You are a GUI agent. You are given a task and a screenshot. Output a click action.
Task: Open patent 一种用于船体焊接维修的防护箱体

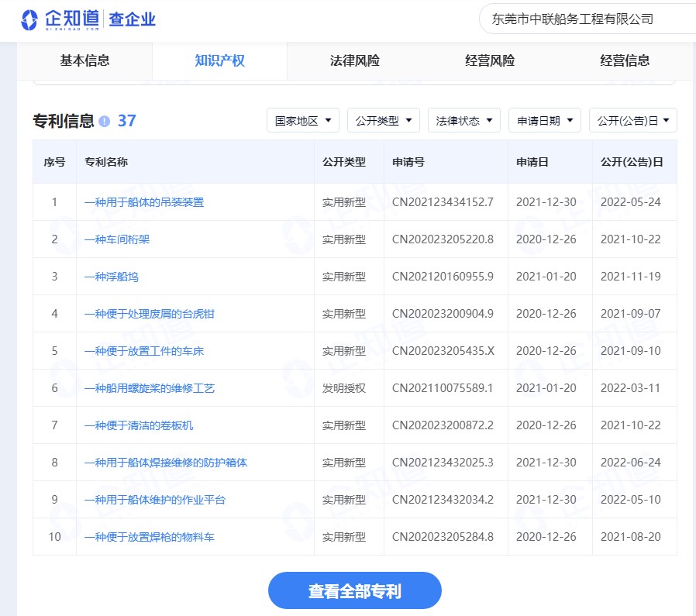pyautogui.click(x=166, y=463)
